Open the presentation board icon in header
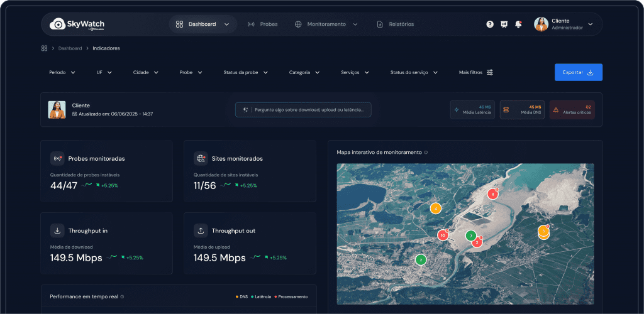 pos(504,24)
